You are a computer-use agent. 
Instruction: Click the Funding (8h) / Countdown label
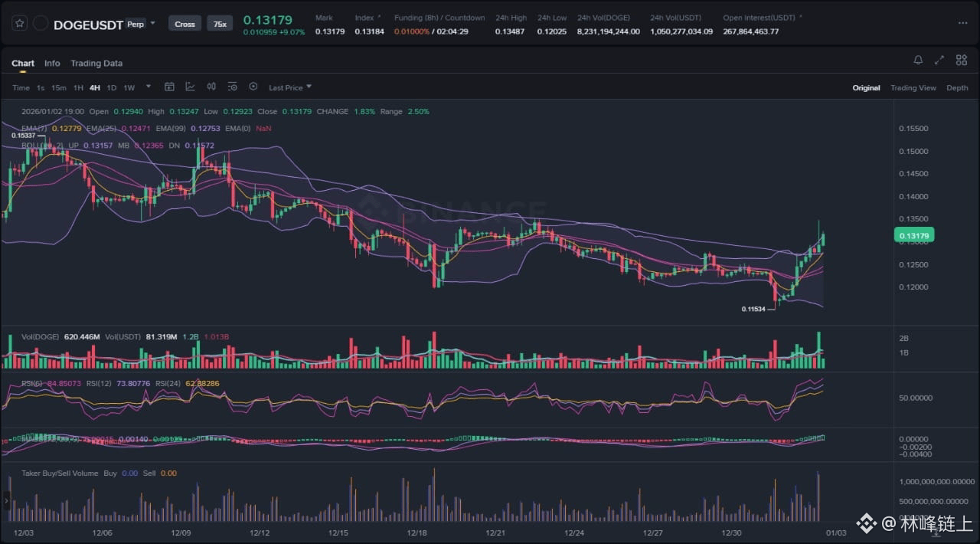[x=439, y=18]
